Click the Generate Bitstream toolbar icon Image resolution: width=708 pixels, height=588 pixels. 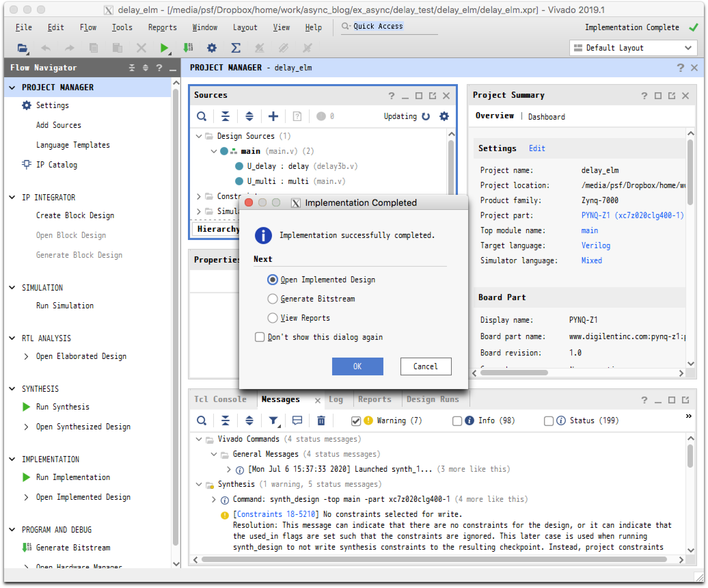point(188,48)
